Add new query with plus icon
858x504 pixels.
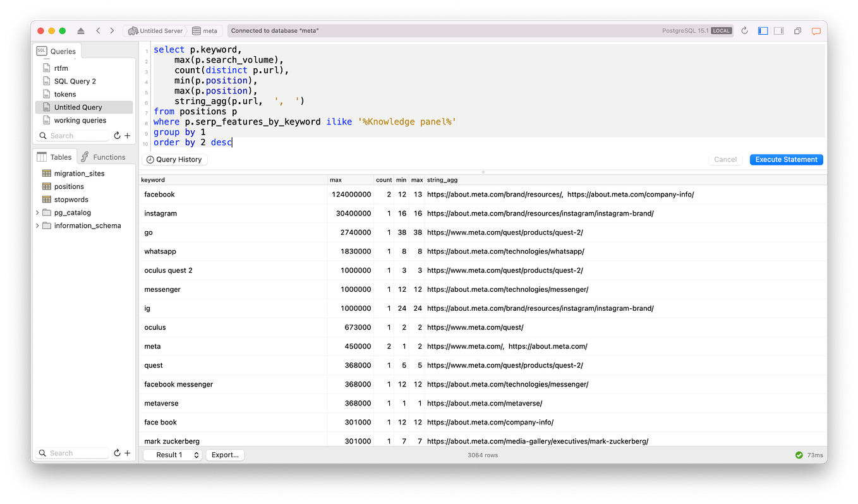tap(128, 136)
